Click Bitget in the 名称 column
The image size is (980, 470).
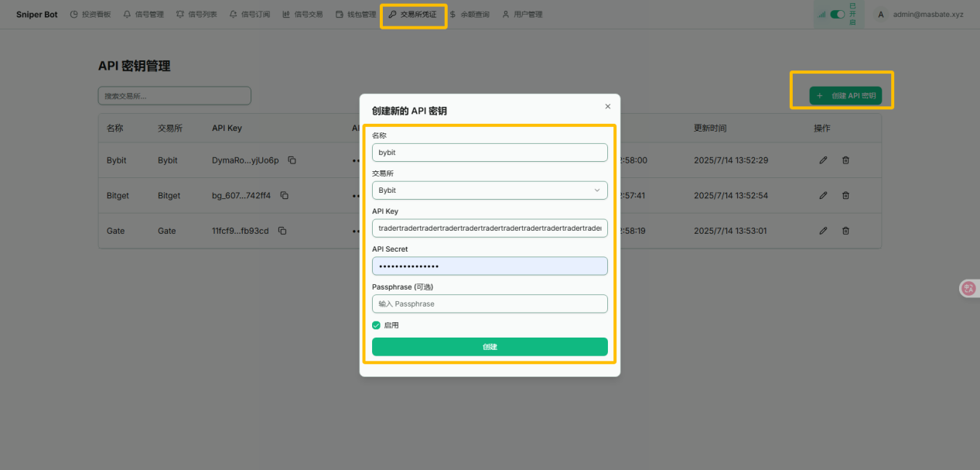pyautogui.click(x=118, y=195)
